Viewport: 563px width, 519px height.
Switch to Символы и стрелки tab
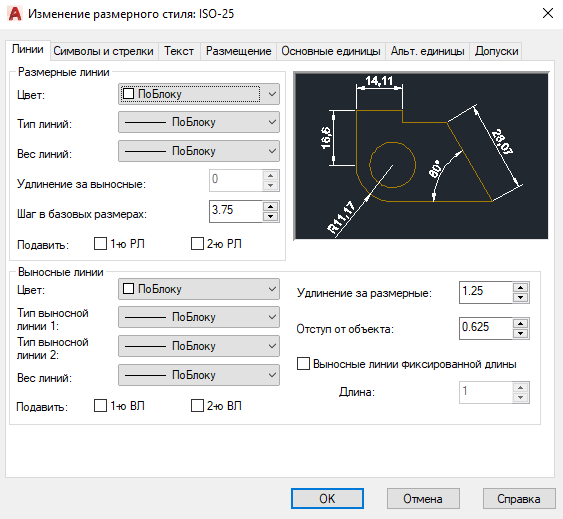(x=103, y=51)
